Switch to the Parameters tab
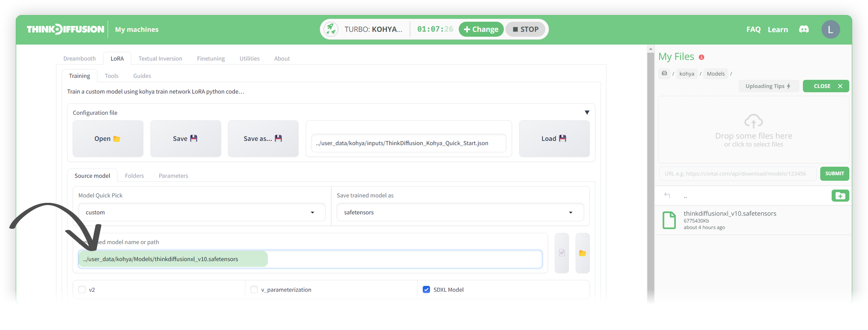868x330 pixels. (x=174, y=176)
